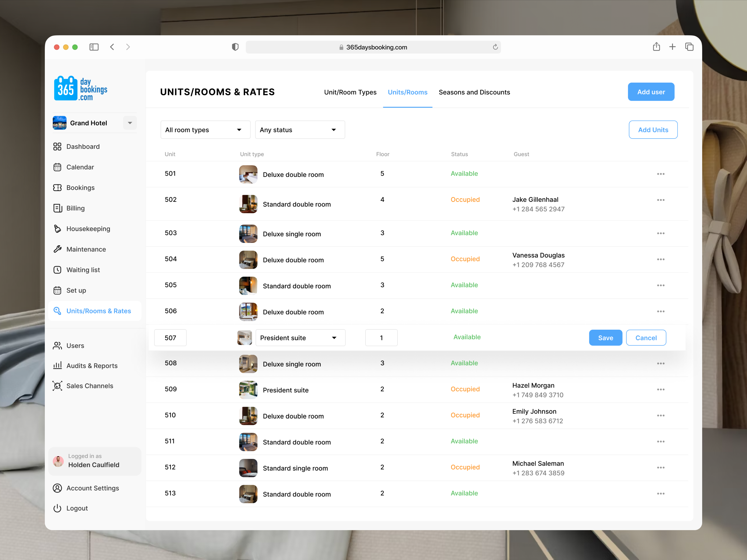Save the new unit 507
This screenshot has height=560, width=747.
(605, 338)
